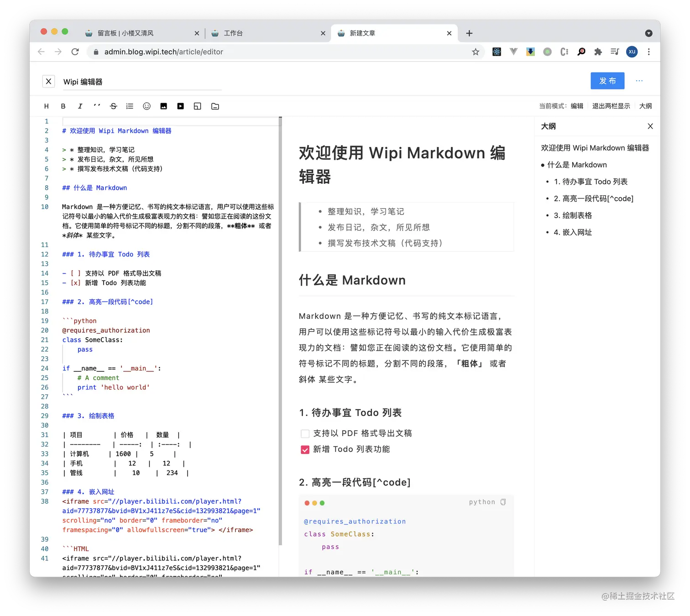Insert a video via the play icon

[181, 106]
